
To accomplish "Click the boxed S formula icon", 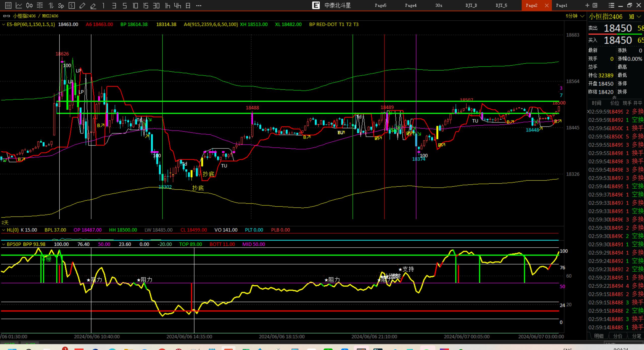I will pyautogui.click(x=72, y=5).
